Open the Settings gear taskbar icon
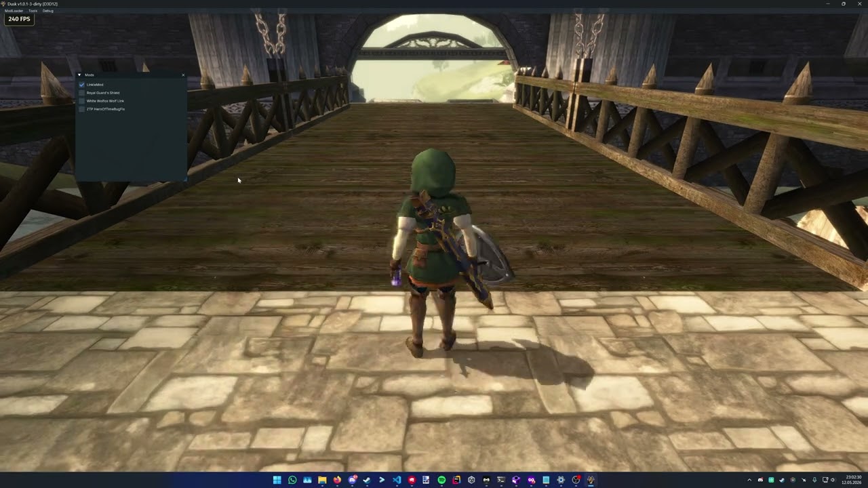 tap(561, 480)
